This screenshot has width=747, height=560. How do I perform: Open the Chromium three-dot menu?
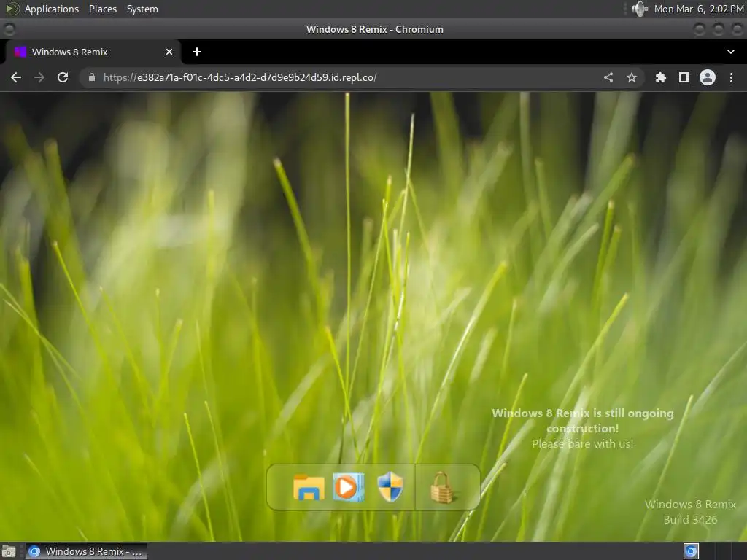(x=731, y=77)
